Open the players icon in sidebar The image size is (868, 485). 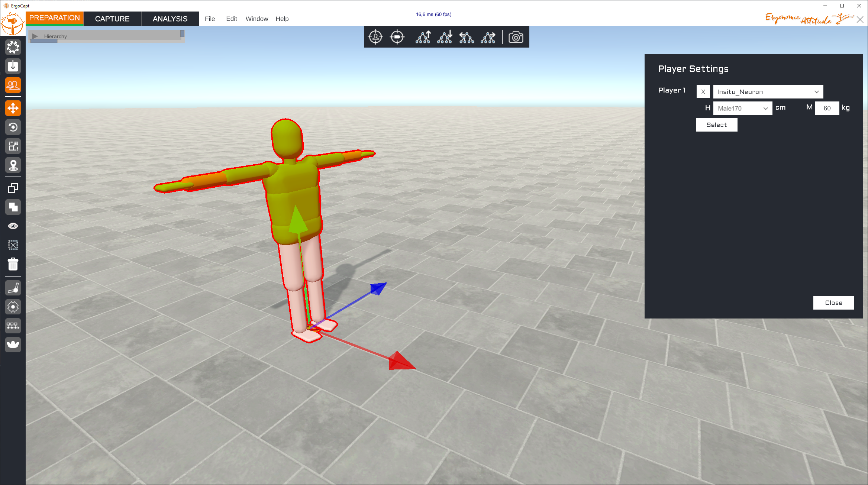click(13, 85)
